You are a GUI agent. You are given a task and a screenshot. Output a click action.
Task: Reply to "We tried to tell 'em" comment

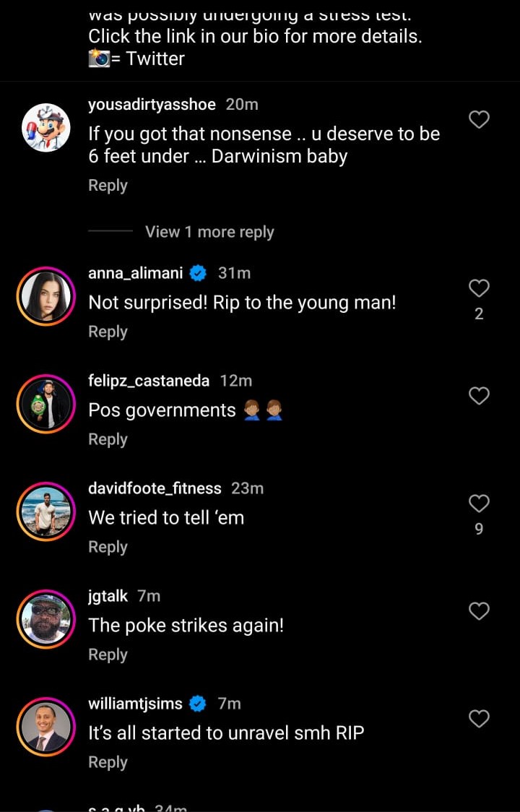point(108,547)
